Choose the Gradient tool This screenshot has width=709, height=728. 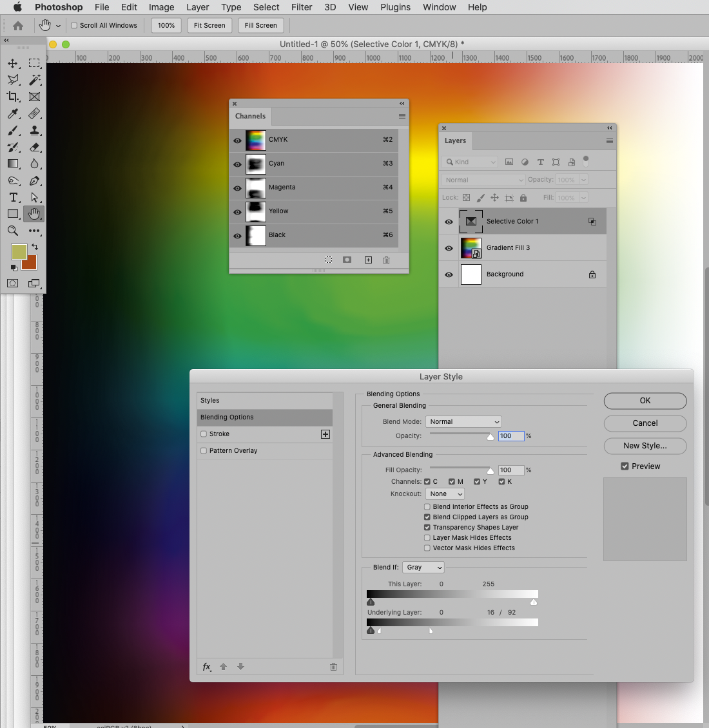14,164
